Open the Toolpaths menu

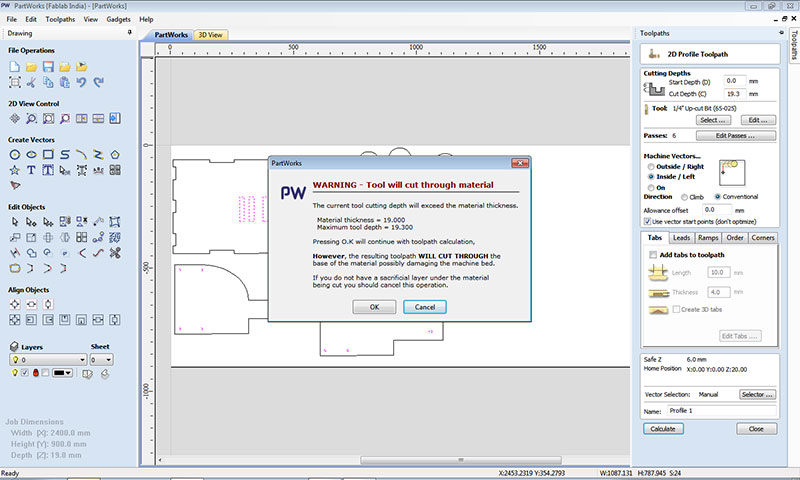pyautogui.click(x=60, y=19)
